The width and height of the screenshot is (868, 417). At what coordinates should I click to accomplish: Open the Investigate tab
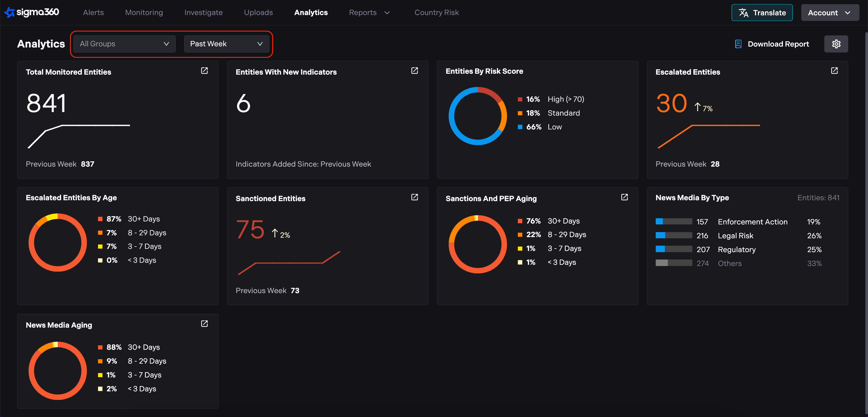[203, 12]
